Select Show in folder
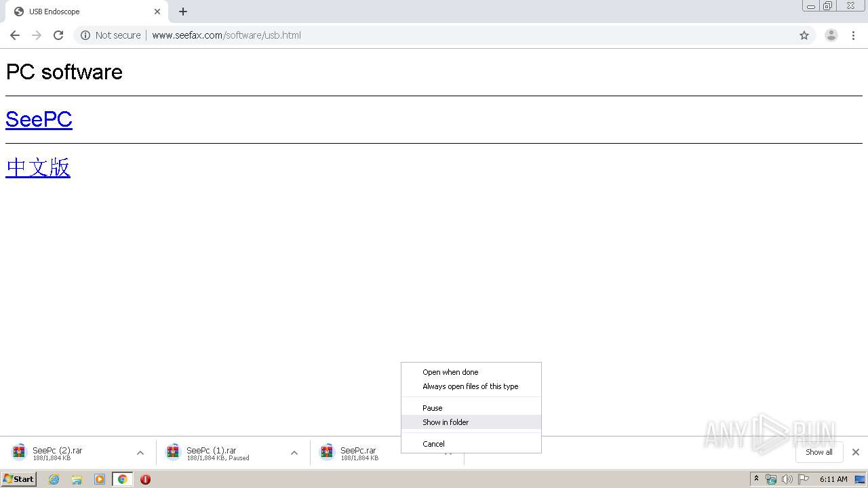Image resolution: width=868 pixels, height=488 pixels. tap(471, 422)
